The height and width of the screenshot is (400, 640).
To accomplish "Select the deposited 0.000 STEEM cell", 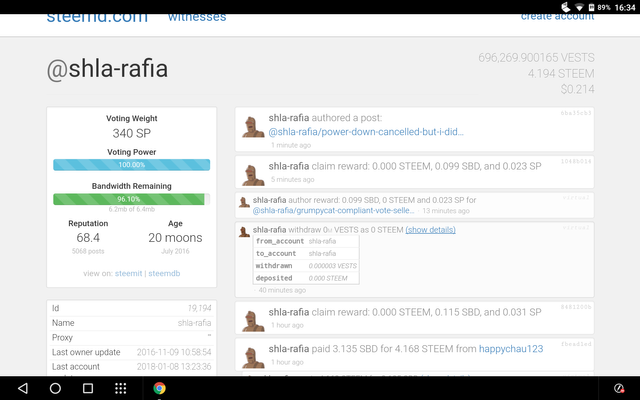I will pyautogui.click(x=328, y=278).
